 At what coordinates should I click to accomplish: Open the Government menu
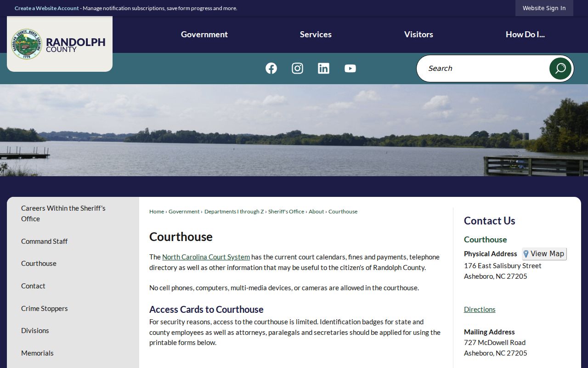(204, 34)
